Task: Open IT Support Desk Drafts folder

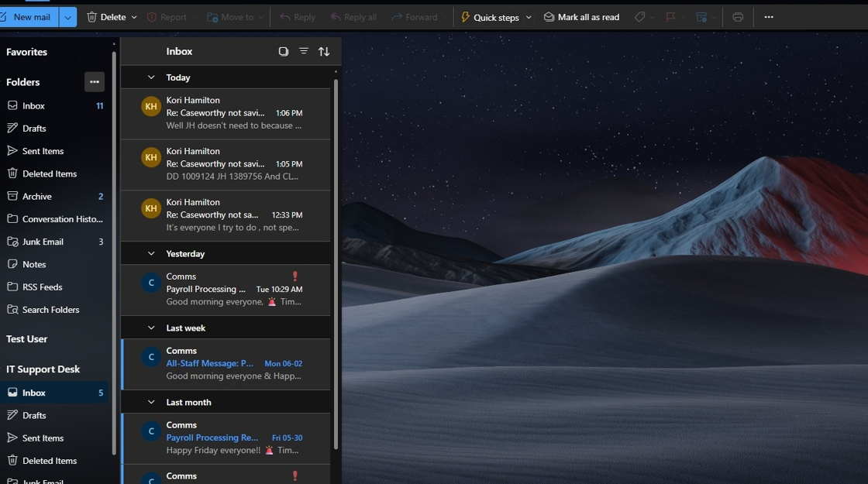Action: coord(55,415)
